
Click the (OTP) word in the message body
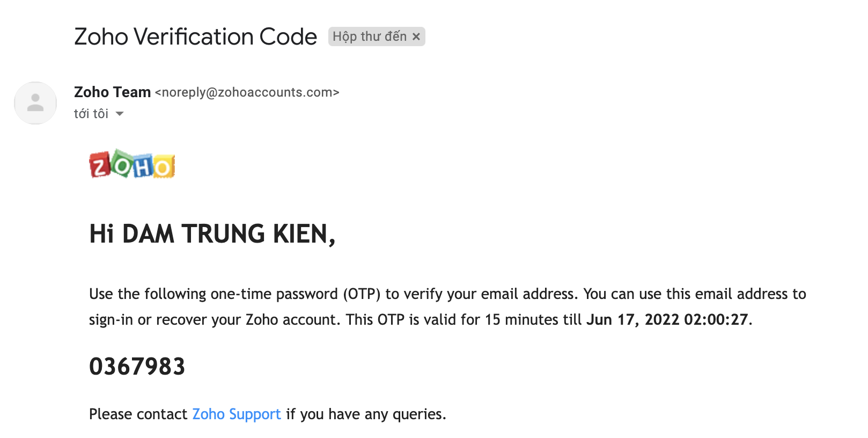point(362,294)
